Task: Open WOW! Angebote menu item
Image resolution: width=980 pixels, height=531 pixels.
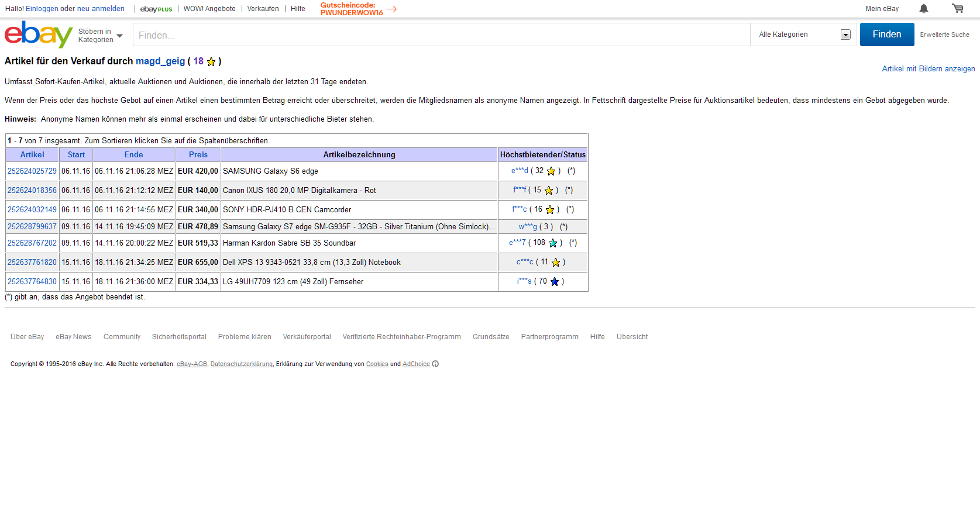Action: pos(209,9)
